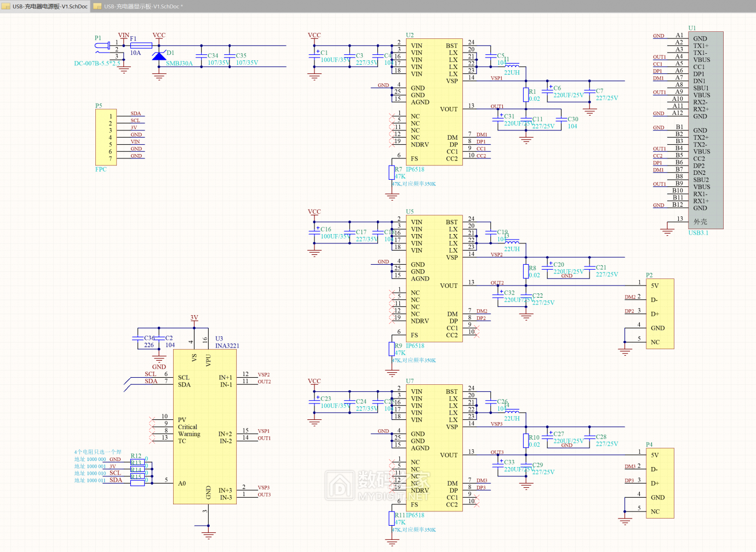Image resolution: width=756 pixels, height=552 pixels.
Task: Switch to the USB-充电器电源板-V1.SchDoc tab
Action: pos(45,7)
